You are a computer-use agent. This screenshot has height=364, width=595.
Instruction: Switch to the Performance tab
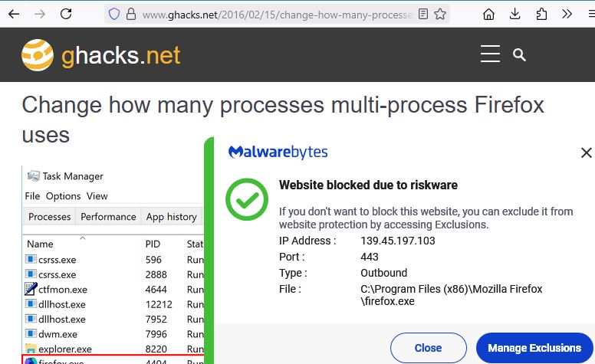108,217
